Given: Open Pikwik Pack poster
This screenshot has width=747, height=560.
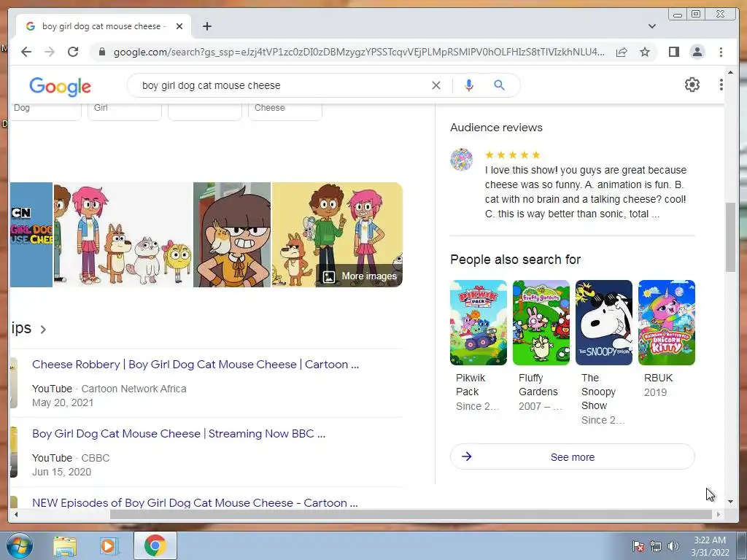Looking at the screenshot, I should click(479, 322).
